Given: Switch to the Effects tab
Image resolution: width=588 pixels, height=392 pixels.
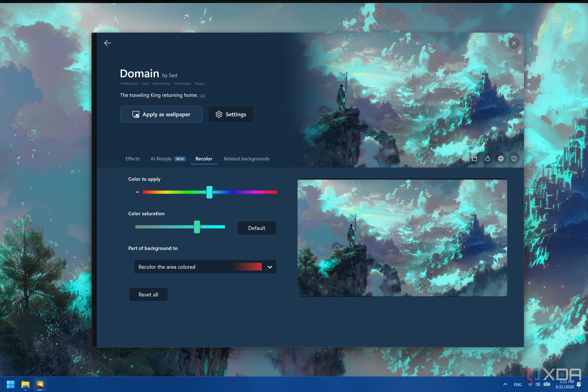Looking at the screenshot, I should (132, 159).
